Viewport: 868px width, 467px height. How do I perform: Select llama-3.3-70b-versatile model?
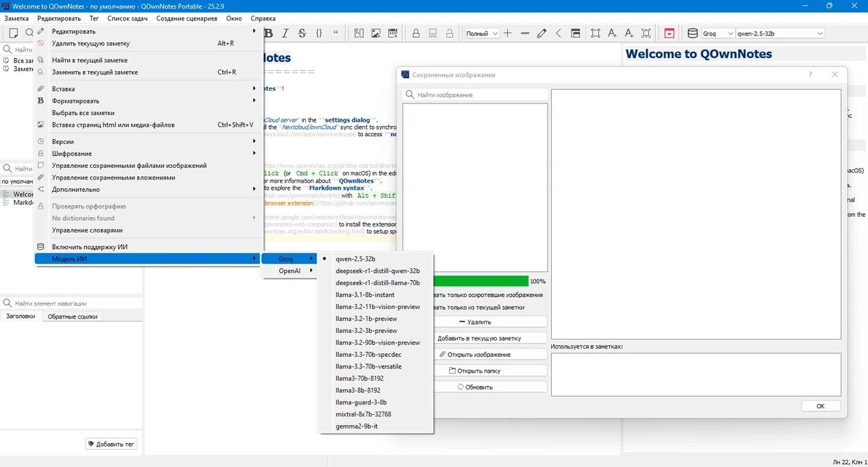376,366
